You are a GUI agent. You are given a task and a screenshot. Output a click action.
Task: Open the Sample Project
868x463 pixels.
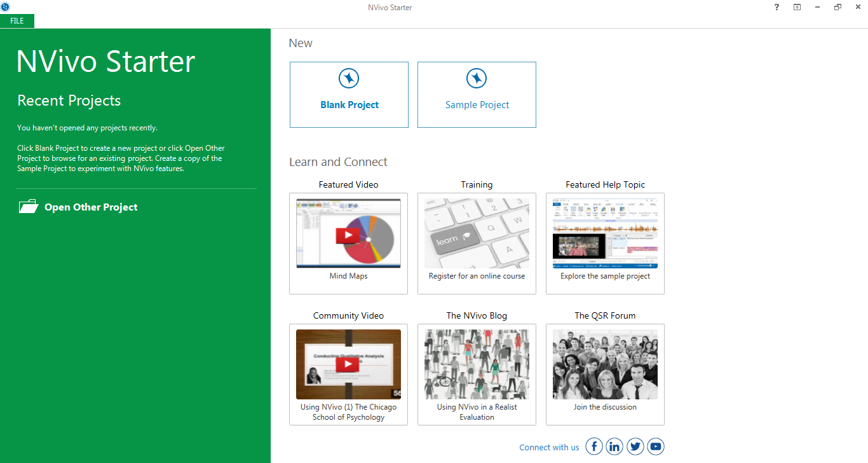point(477,95)
